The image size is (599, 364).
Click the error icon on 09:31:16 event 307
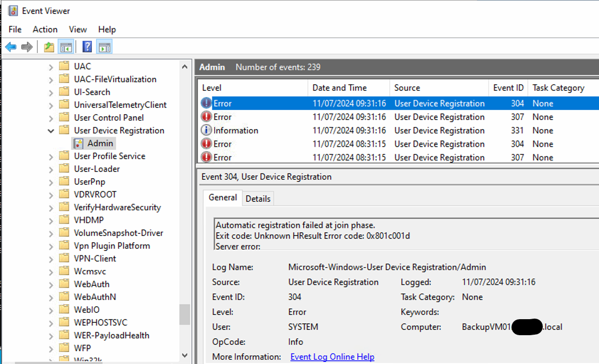(206, 116)
